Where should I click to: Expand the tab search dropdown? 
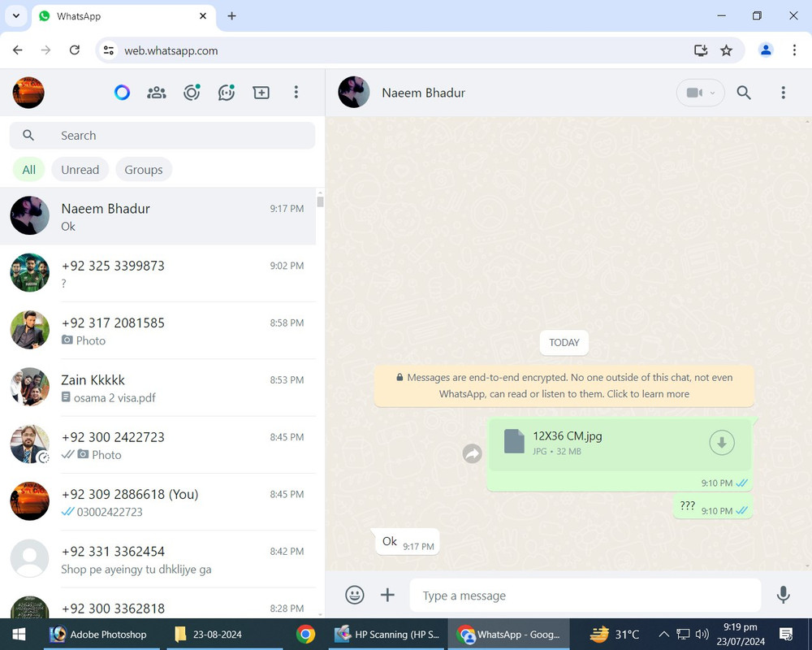coord(16,15)
